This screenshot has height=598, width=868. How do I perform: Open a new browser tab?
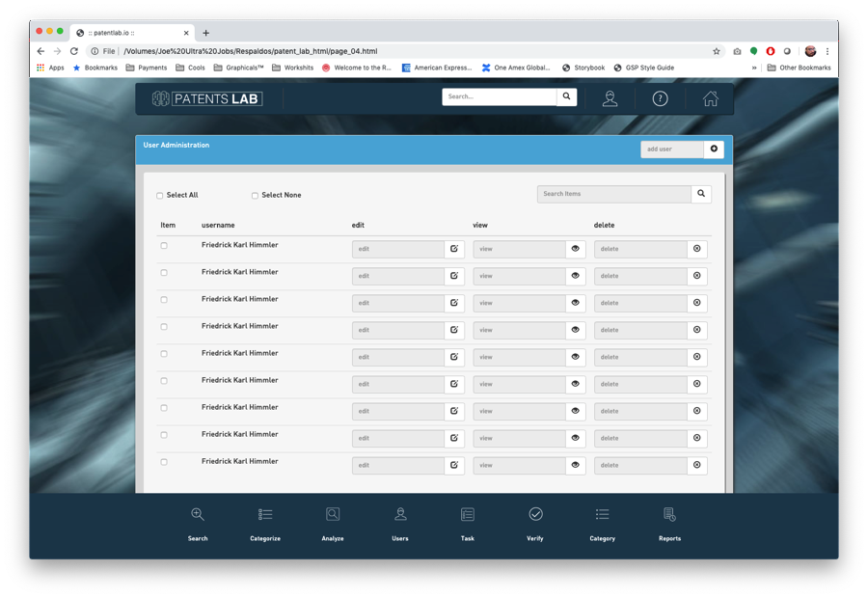[x=206, y=33]
